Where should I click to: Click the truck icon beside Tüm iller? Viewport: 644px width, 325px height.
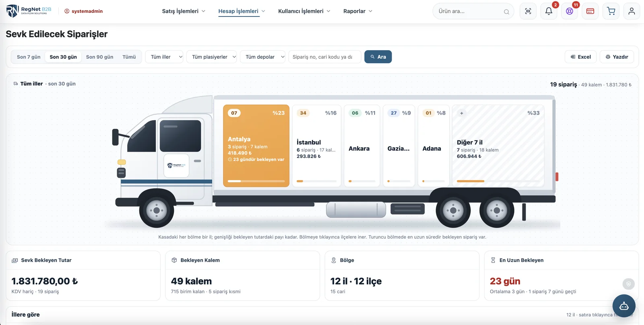16,84
